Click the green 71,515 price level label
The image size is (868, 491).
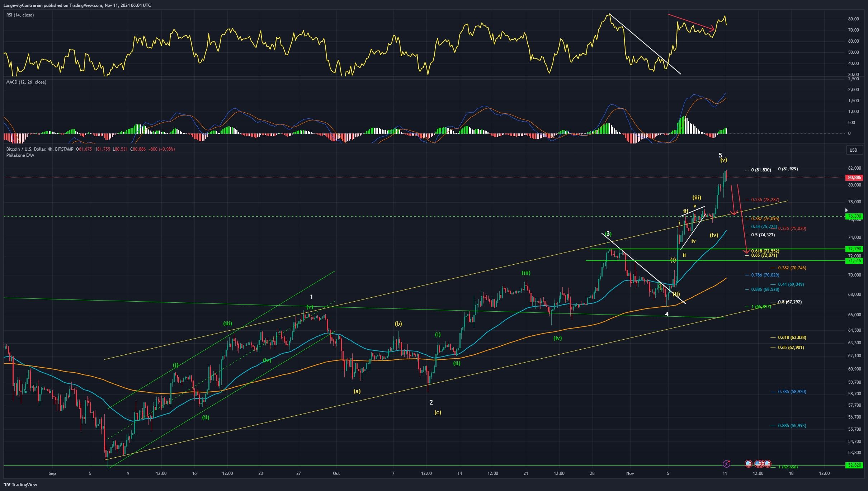click(x=854, y=261)
